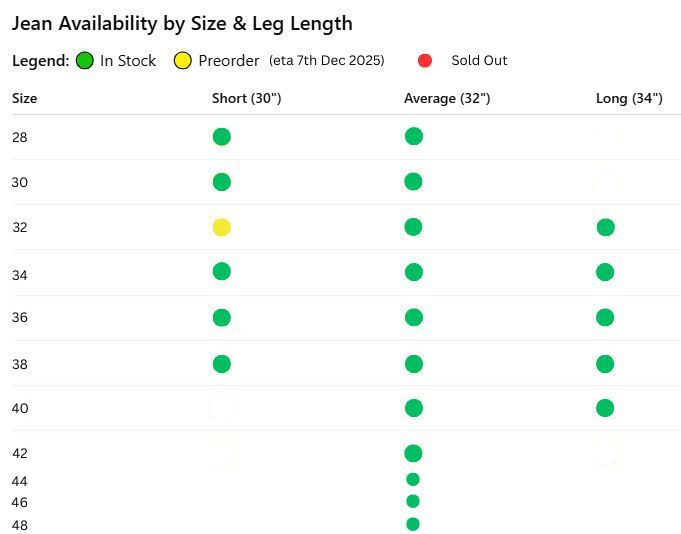
Task: Select size 28 Short in-stock dot
Action: (222, 137)
